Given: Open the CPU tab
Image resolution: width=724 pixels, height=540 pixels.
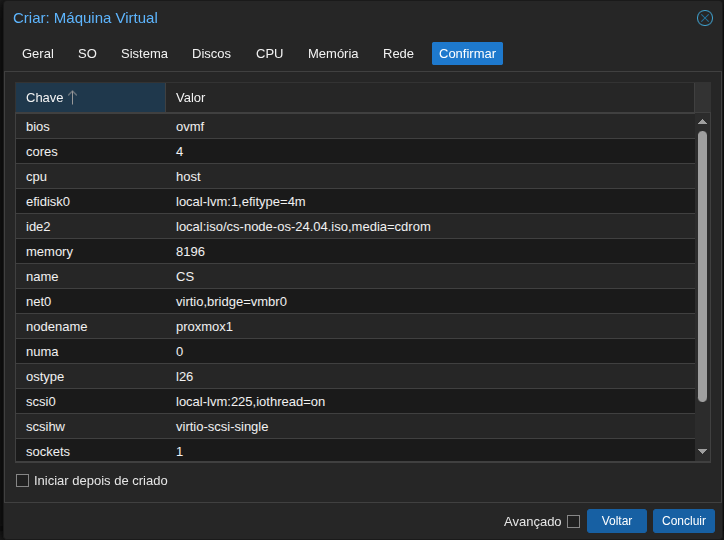Looking at the screenshot, I should tap(270, 54).
